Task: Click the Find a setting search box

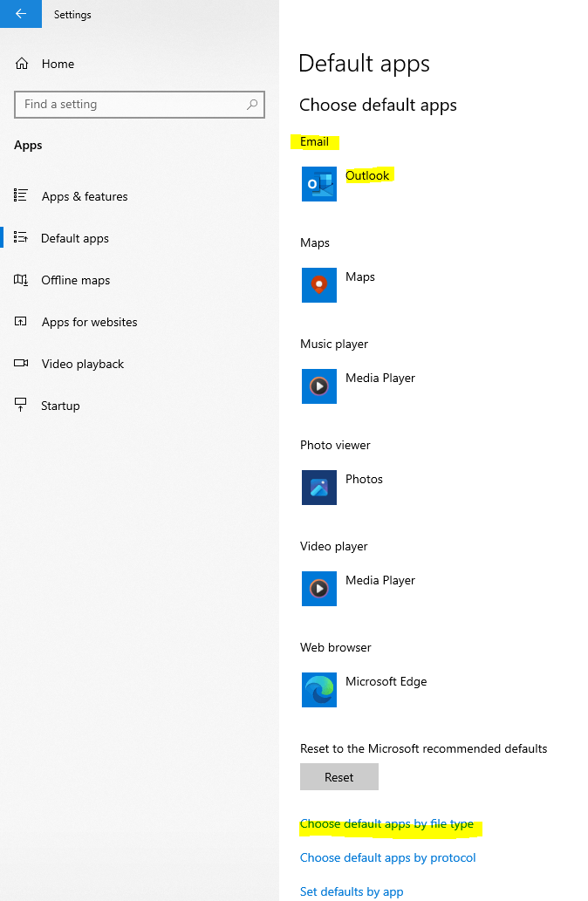Action: [122, 104]
